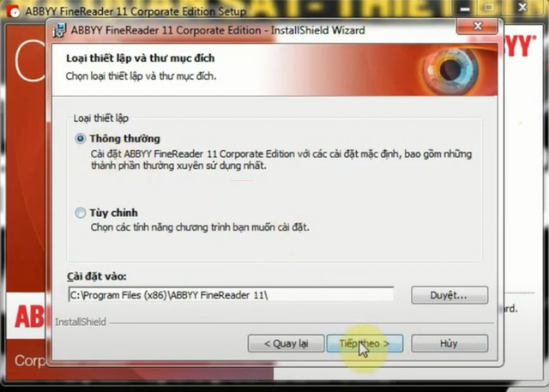The image size is (549, 392).
Task: Select the Thông thường setup type
Action: click(x=81, y=138)
